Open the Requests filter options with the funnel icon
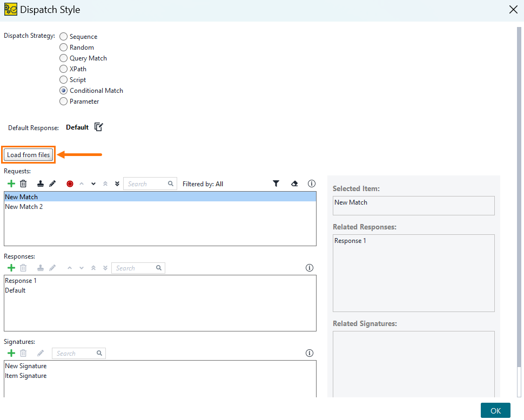524x420 pixels. (x=276, y=184)
